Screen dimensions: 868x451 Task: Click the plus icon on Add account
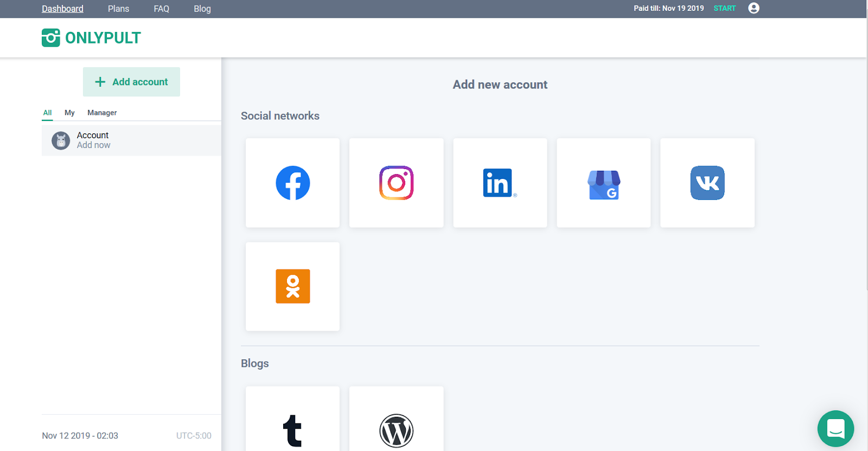click(x=100, y=82)
